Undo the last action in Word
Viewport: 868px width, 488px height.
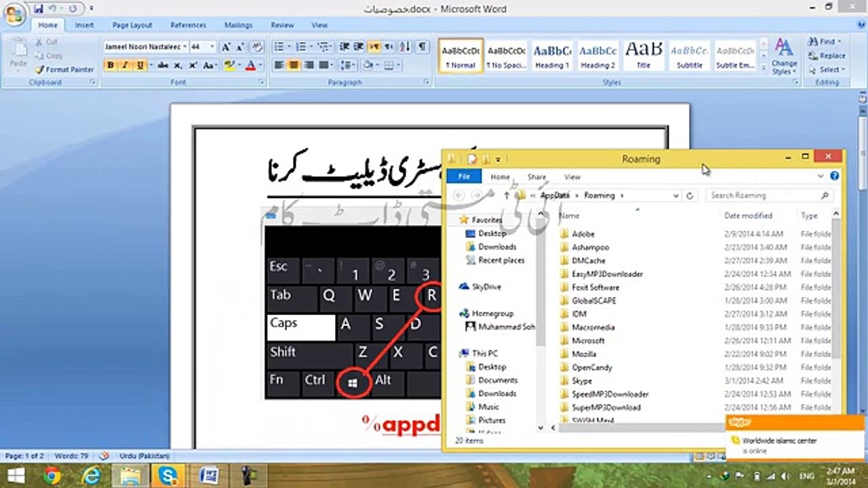(x=52, y=9)
